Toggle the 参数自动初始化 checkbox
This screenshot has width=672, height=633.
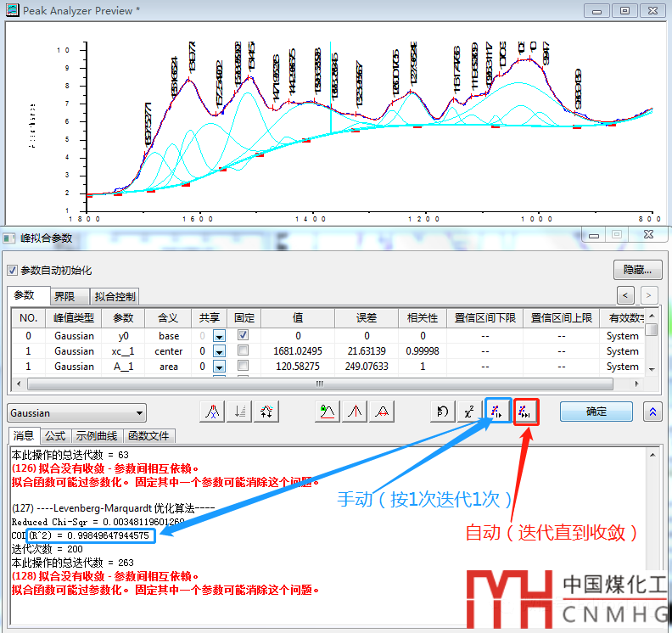(x=12, y=271)
